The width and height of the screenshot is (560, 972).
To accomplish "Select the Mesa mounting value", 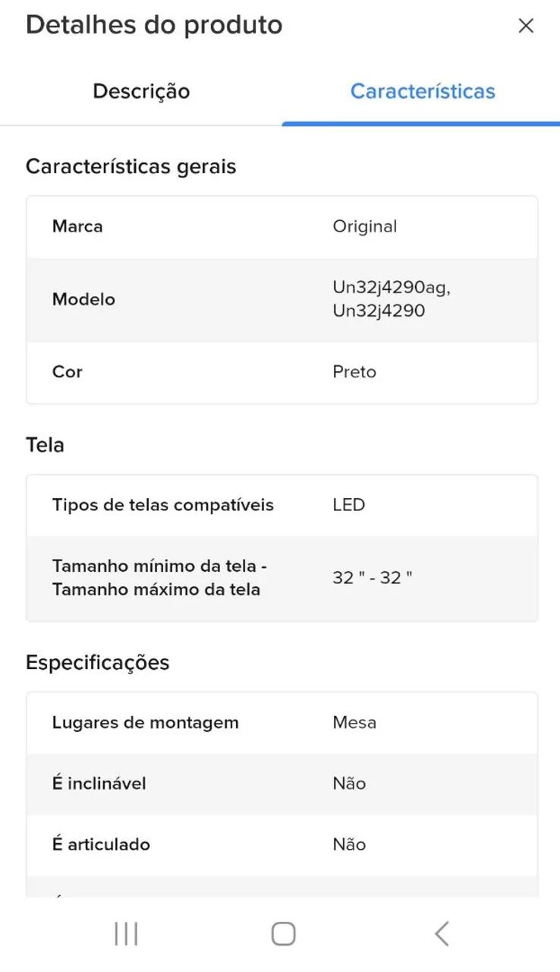I will pos(354,723).
